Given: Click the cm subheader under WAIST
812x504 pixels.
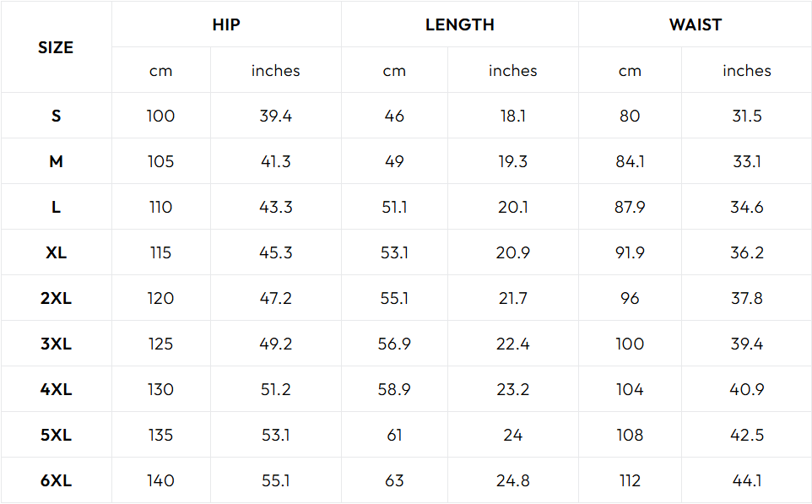Looking at the screenshot, I should [x=630, y=71].
